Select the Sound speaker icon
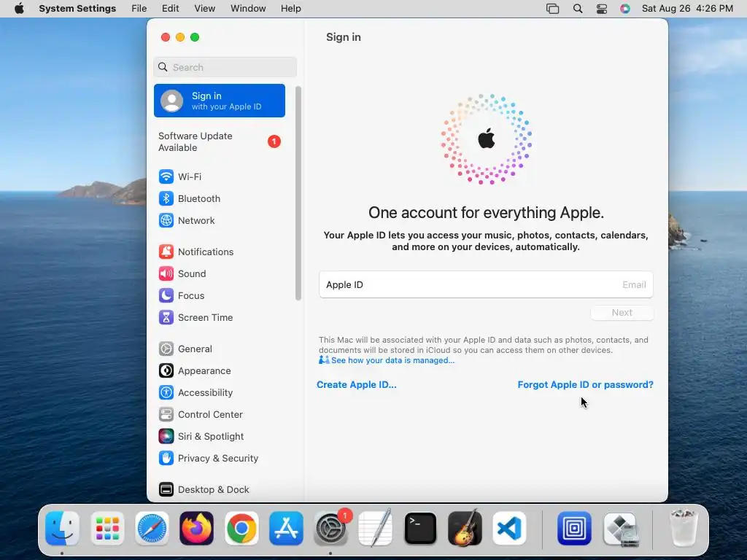The height and width of the screenshot is (560, 747). (166, 274)
